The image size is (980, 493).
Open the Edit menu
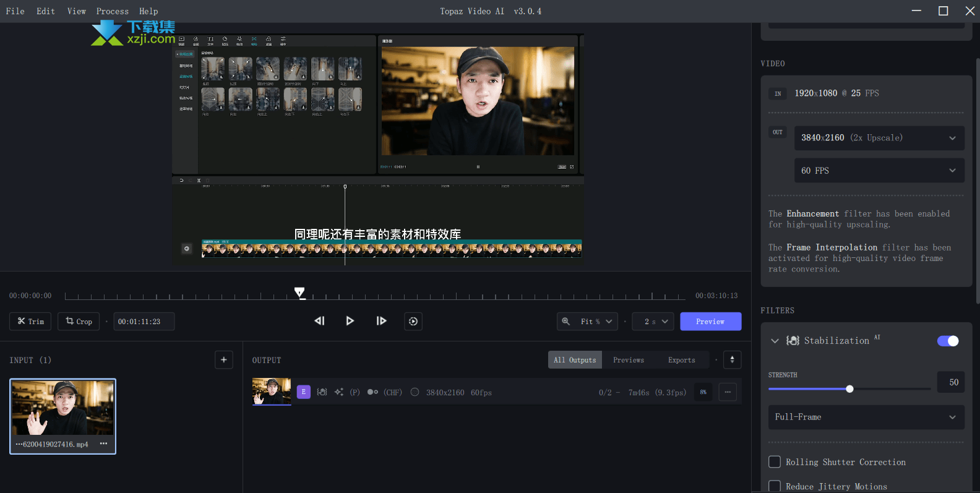click(46, 11)
